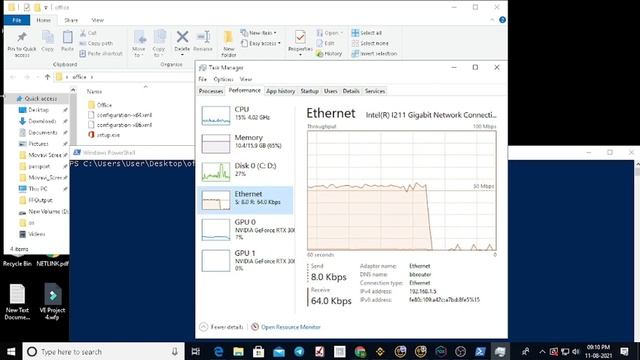Switch to the Processes tab

(211, 91)
